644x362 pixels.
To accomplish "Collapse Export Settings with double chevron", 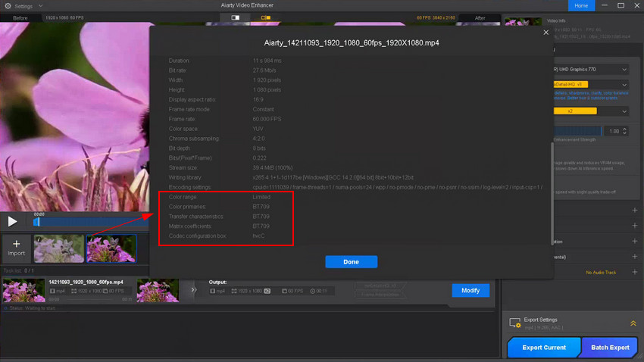I will click(x=633, y=323).
